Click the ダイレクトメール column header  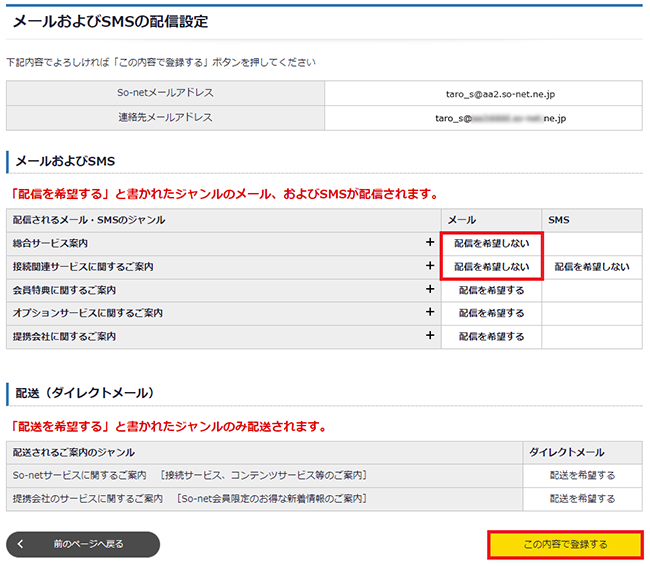click(582, 452)
